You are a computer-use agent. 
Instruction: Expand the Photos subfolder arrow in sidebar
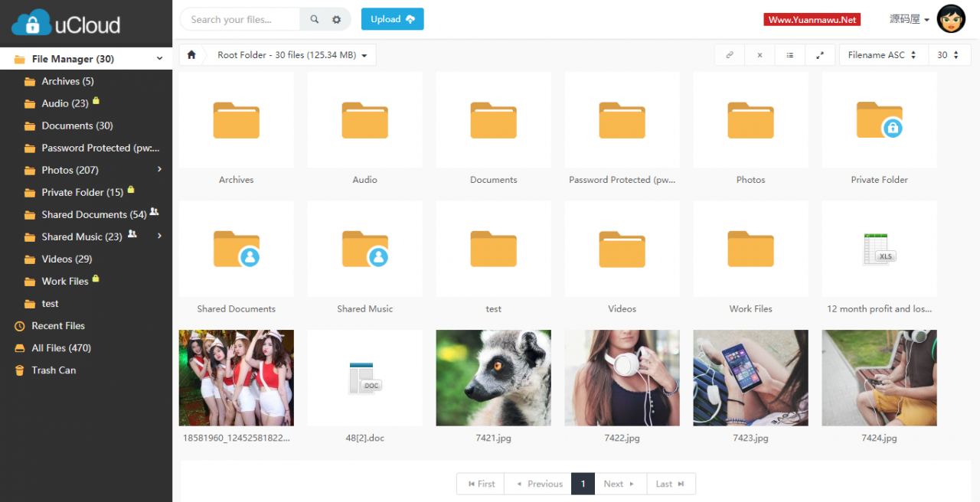click(x=159, y=170)
